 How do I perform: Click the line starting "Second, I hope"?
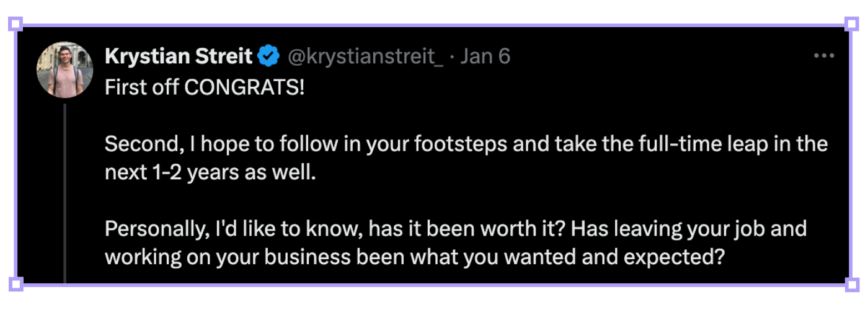pos(466,144)
